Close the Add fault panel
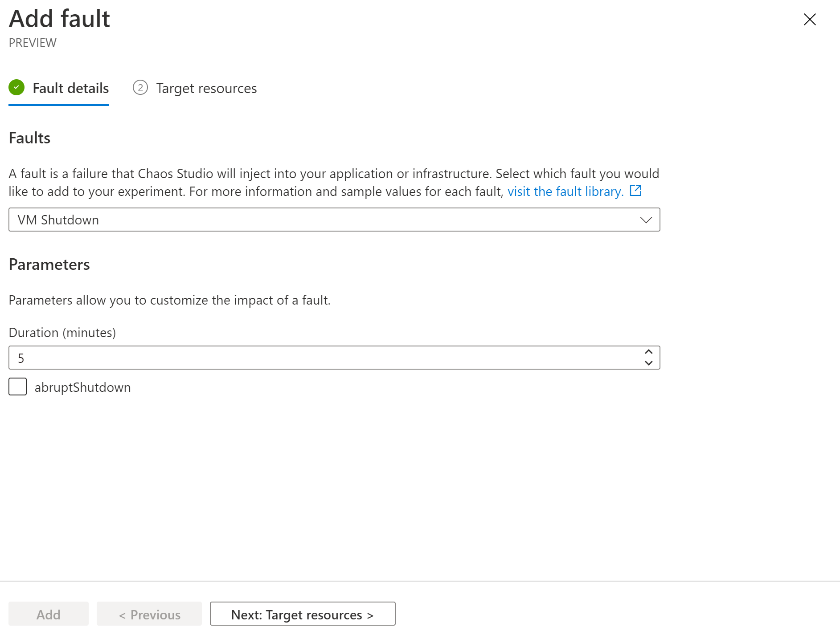840x639 pixels. coord(809,20)
